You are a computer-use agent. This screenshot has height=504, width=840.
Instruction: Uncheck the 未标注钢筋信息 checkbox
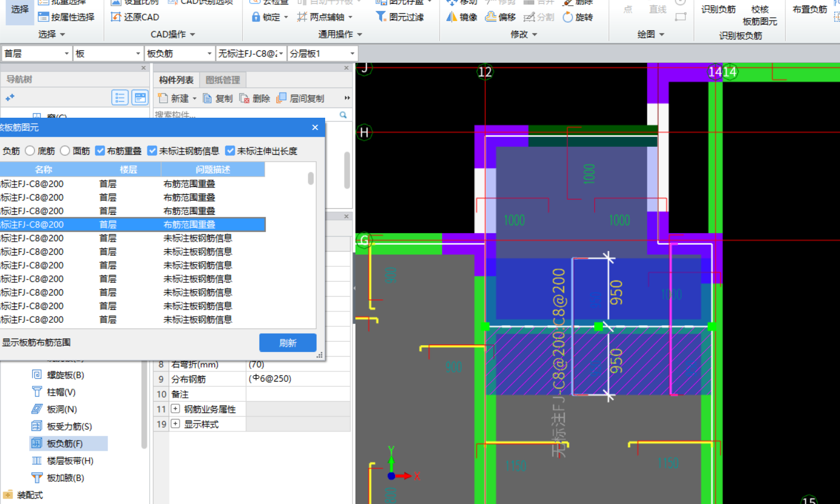pyautogui.click(x=152, y=151)
